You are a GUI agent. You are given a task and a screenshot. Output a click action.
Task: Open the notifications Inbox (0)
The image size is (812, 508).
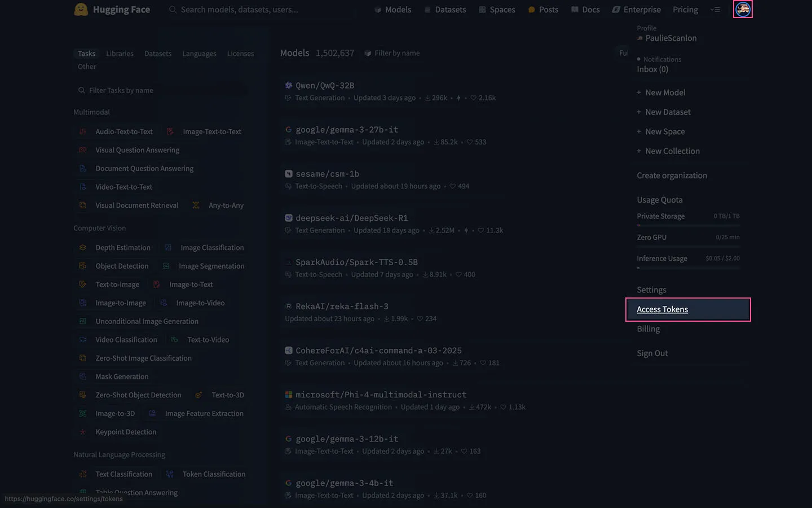652,69
